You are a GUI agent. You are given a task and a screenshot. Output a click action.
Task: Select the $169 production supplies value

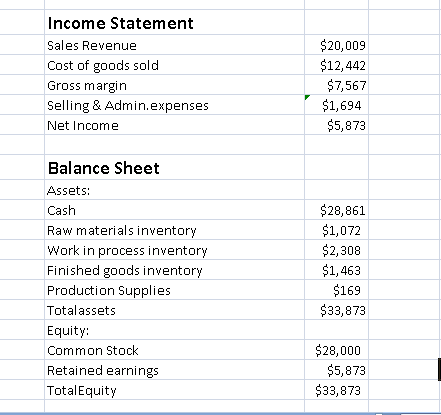(336, 290)
